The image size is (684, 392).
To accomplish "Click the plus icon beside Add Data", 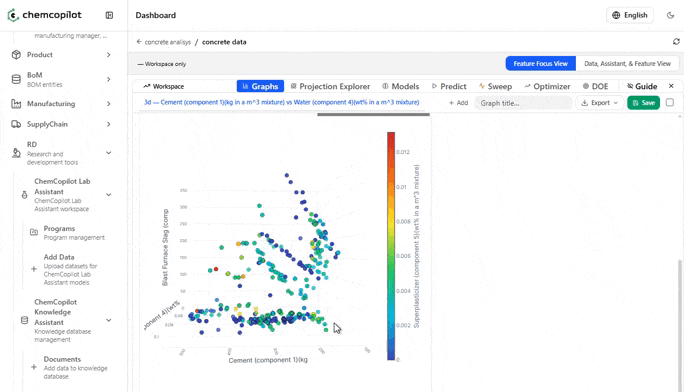I will click(34, 269).
